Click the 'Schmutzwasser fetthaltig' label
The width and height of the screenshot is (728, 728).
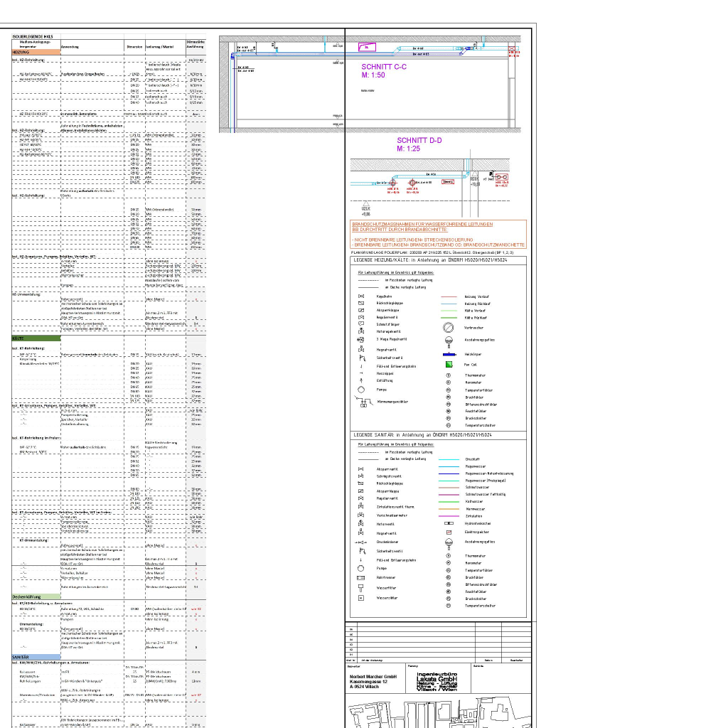(485, 495)
